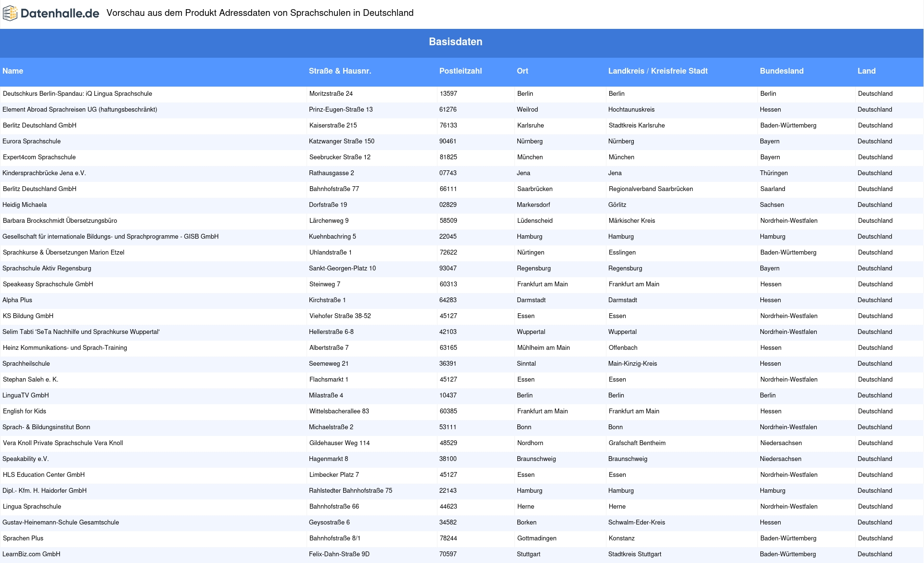The image size is (924, 563).
Task: Select Lingua Sprachschule in Herne
Action: coord(32,507)
